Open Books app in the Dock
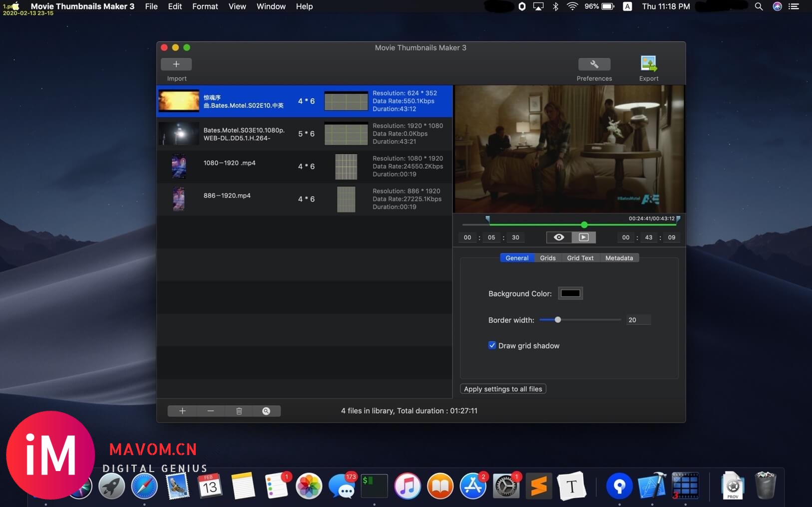Screen dimensions: 812x507 coord(440,486)
